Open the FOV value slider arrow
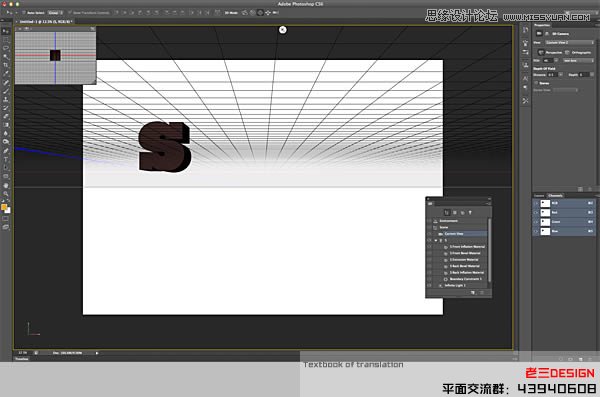The image size is (600, 397). (556, 60)
